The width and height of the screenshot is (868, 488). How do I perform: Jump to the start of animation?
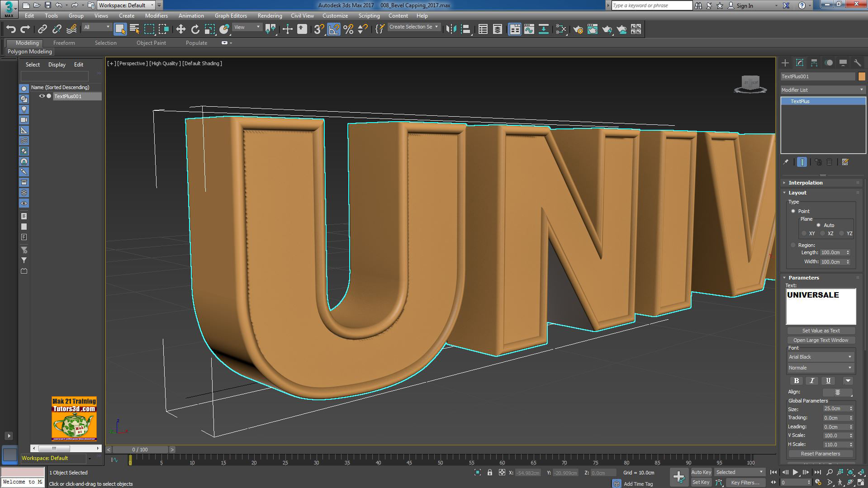pyautogui.click(x=773, y=472)
